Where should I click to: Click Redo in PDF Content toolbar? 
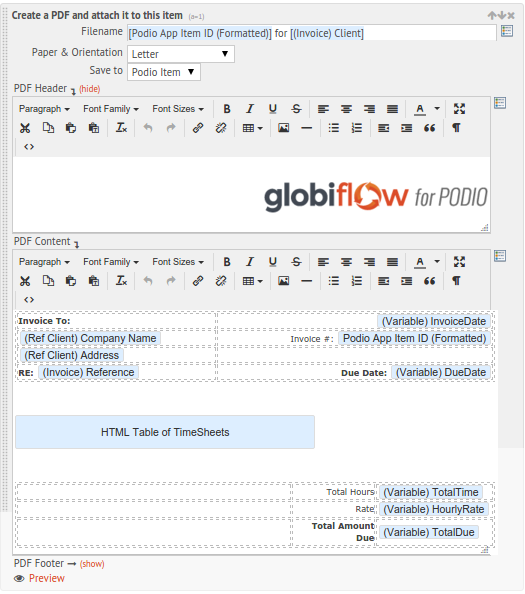coord(171,281)
